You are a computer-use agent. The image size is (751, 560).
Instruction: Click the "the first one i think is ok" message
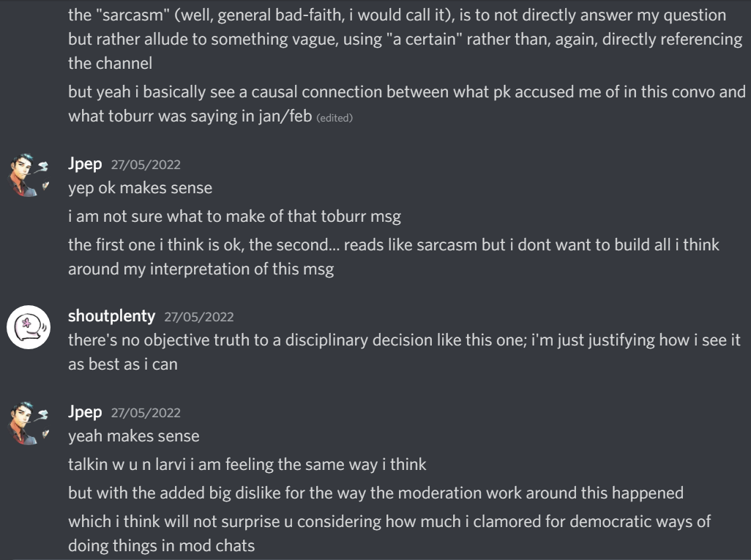[x=393, y=245]
